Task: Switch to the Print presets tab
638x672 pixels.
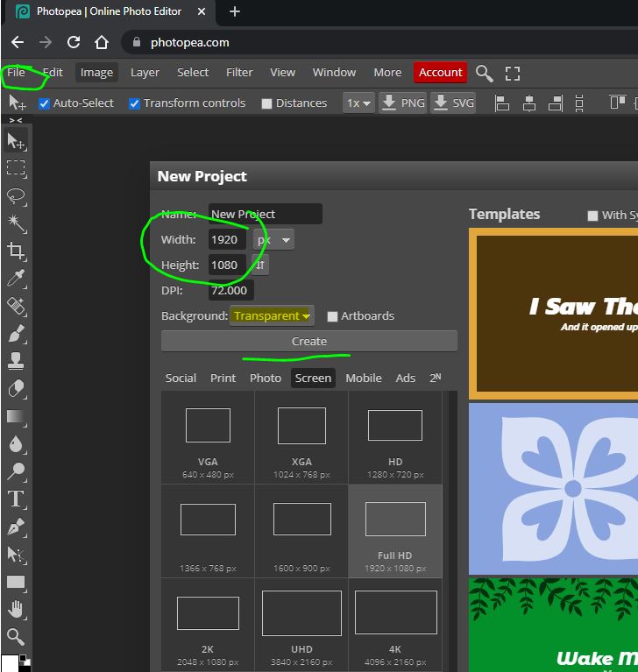Action: pyautogui.click(x=223, y=378)
